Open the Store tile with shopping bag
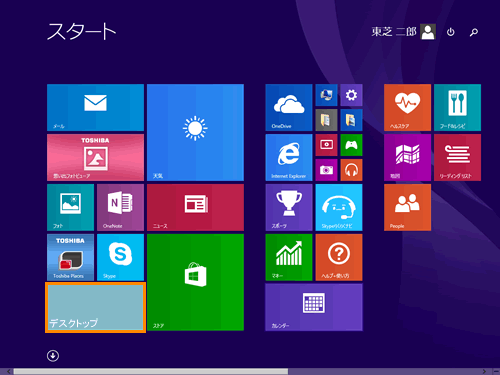 pos(195,282)
